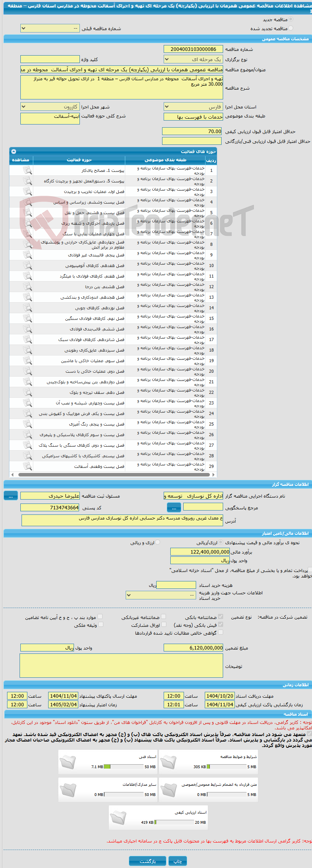Toggle موارد بند پ، ج و خ checkbox
This screenshot has width=312, height=868.
coord(100,617)
